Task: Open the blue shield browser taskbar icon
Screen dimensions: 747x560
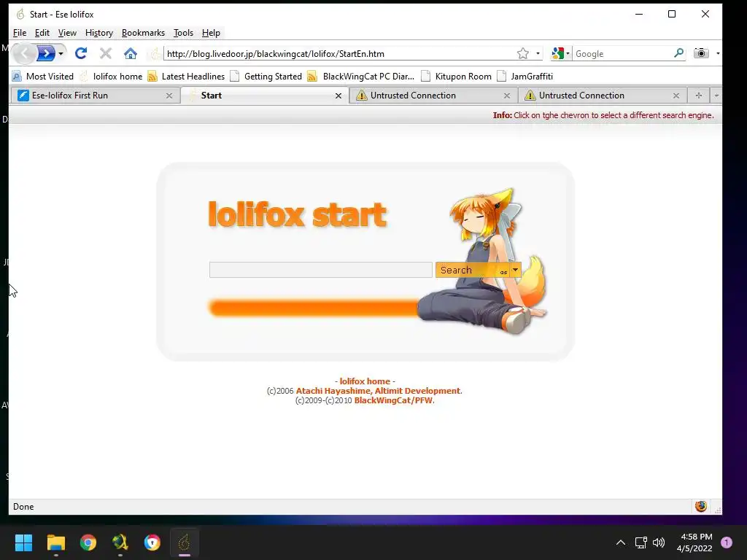Action: [152, 542]
